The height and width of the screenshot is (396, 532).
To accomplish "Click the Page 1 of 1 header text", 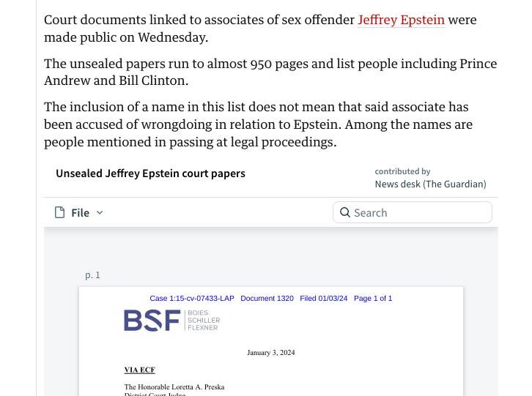I will [373, 299].
